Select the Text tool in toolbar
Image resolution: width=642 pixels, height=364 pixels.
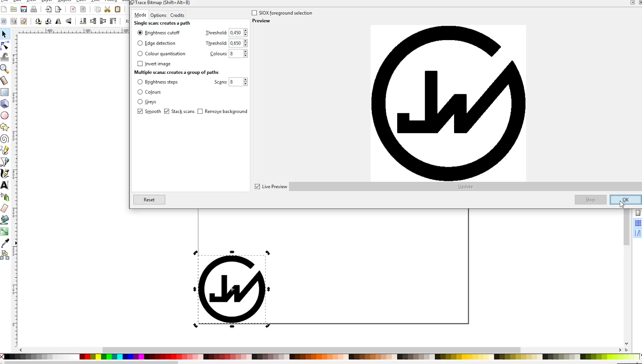[5, 185]
